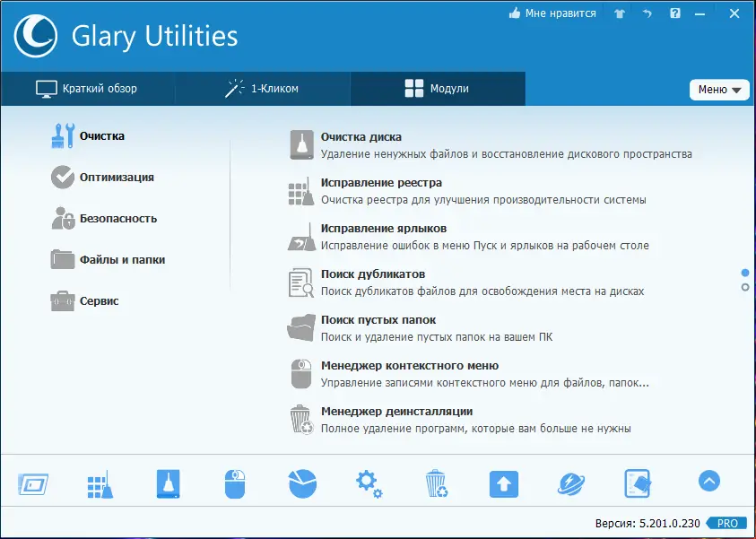This screenshot has height=539, width=756.
Task: Select the Оптимизация checkmark icon
Action: [63, 178]
